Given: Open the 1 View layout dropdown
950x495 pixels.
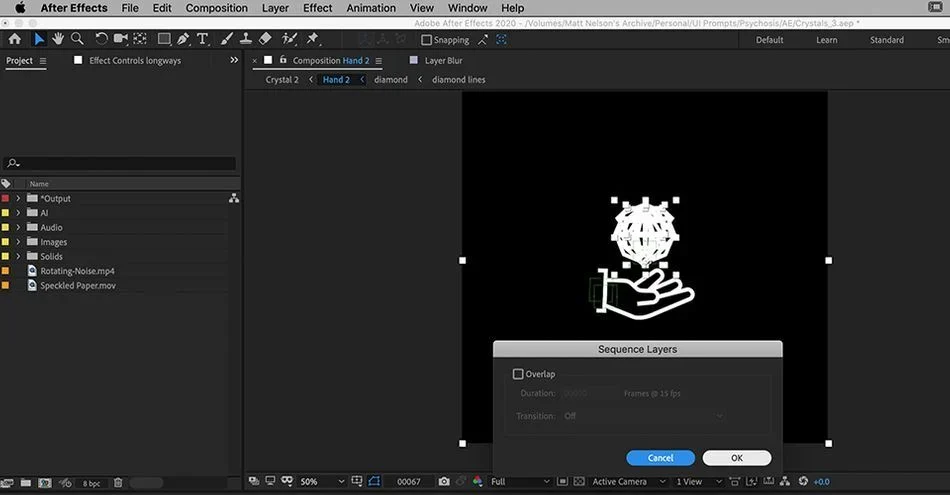Looking at the screenshot, I should coord(699,482).
